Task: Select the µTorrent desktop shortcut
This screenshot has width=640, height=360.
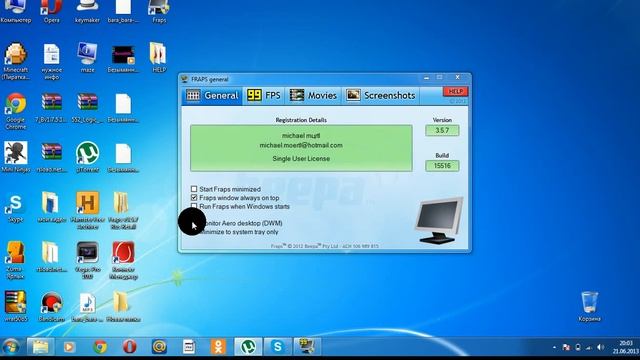Action: pos(87,157)
